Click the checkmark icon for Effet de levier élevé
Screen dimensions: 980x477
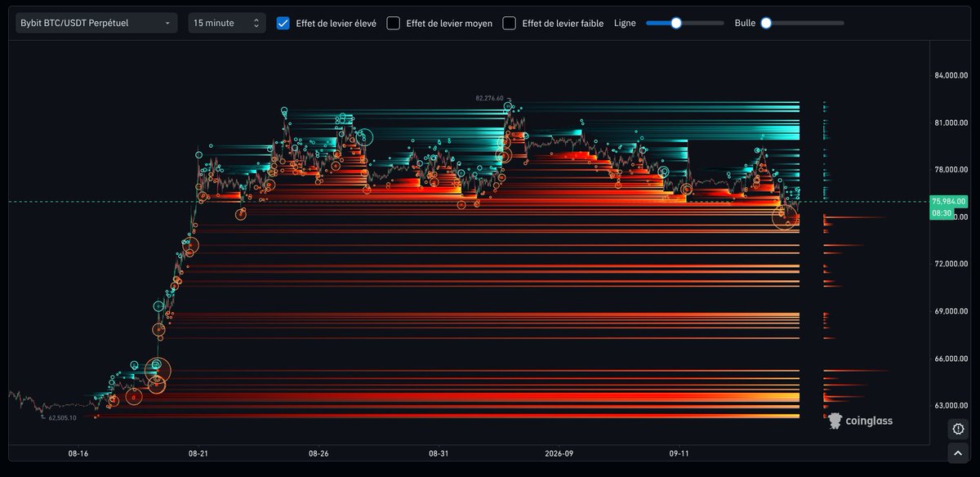283,23
